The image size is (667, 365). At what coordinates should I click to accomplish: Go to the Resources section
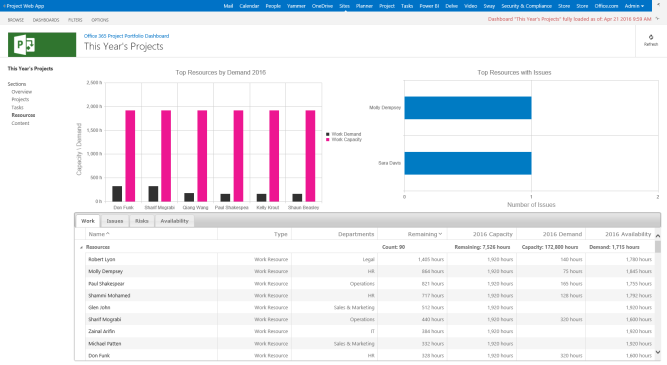pos(23,115)
